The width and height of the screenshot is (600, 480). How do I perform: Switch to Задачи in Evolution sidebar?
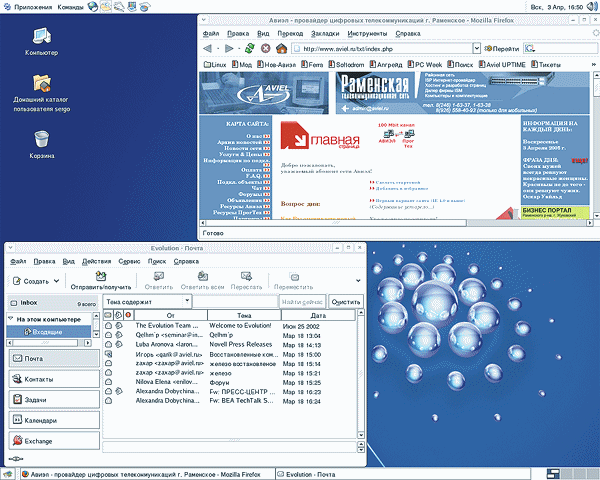pos(54,400)
